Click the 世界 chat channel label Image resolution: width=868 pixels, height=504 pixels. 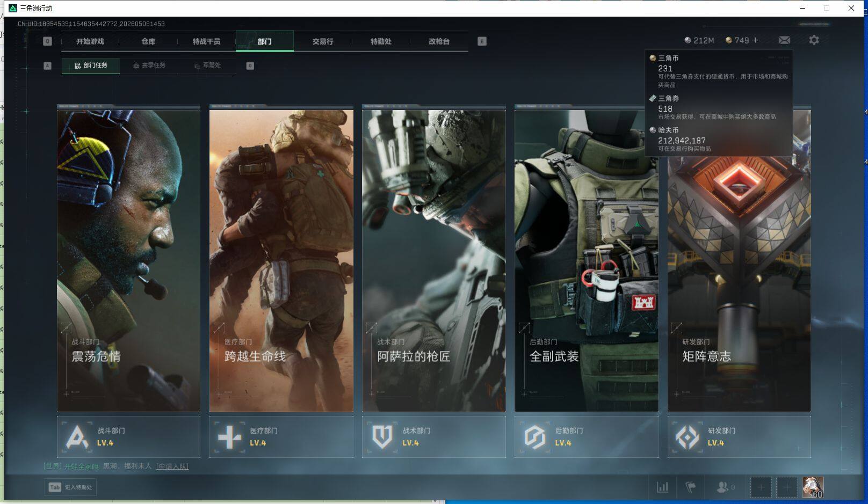(53, 466)
